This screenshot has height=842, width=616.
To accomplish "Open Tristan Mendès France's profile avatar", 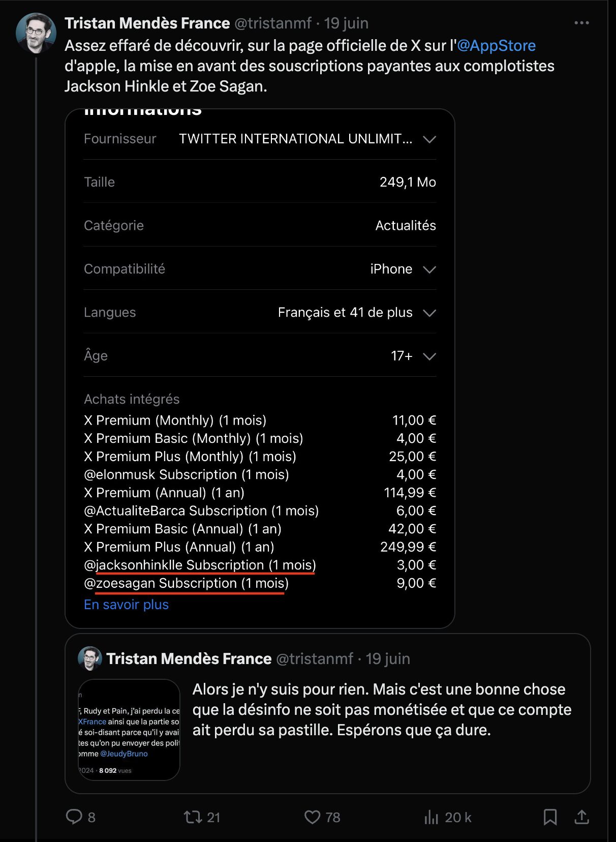I will 36,33.
